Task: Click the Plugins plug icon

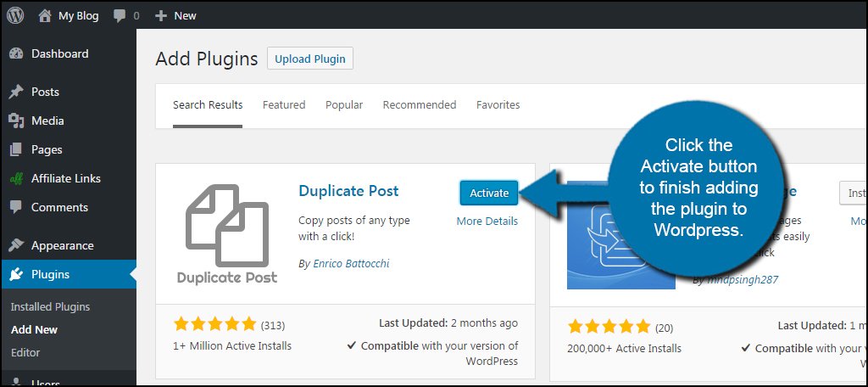Action: click(17, 274)
